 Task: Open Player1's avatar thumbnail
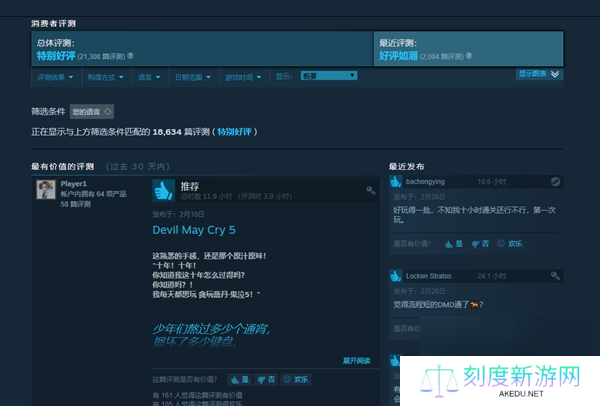46,189
